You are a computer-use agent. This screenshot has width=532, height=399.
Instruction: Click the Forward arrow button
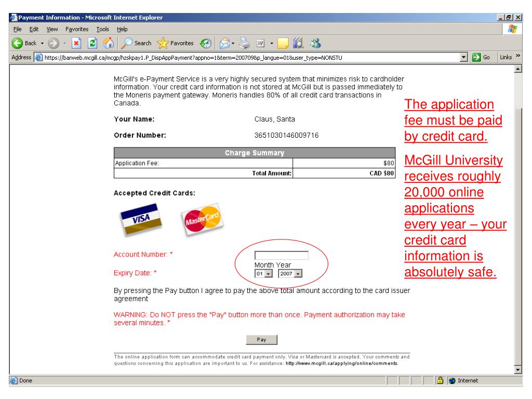(54, 43)
